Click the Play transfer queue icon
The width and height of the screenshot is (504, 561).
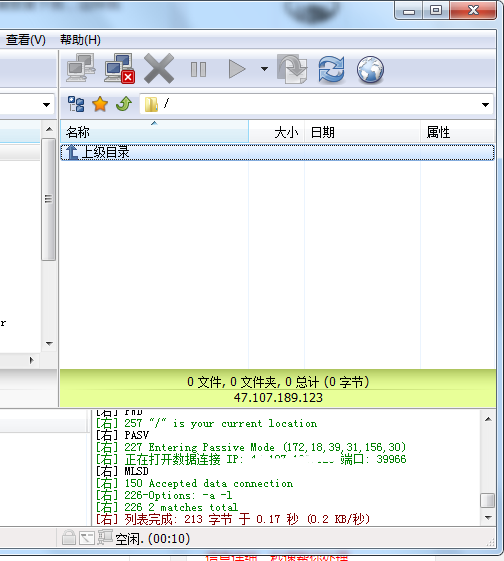(x=237, y=69)
